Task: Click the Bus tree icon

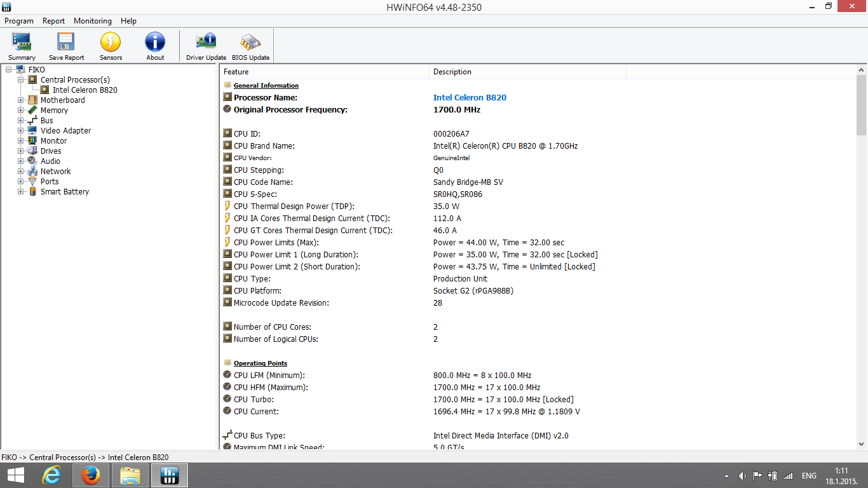Action: pyautogui.click(x=32, y=121)
